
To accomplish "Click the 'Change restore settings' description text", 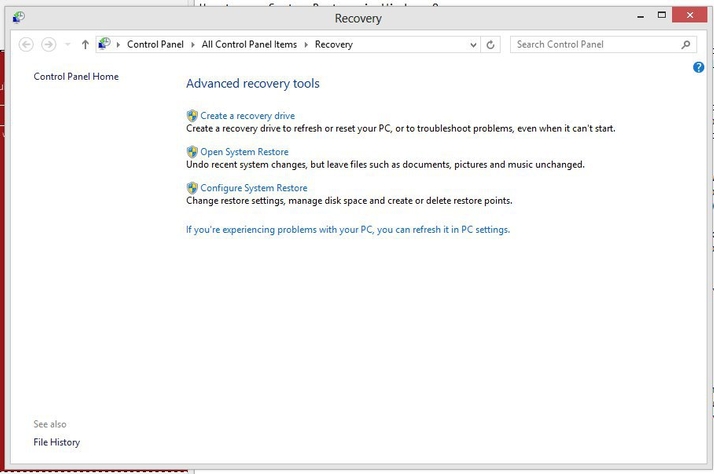I will pos(349,201).
